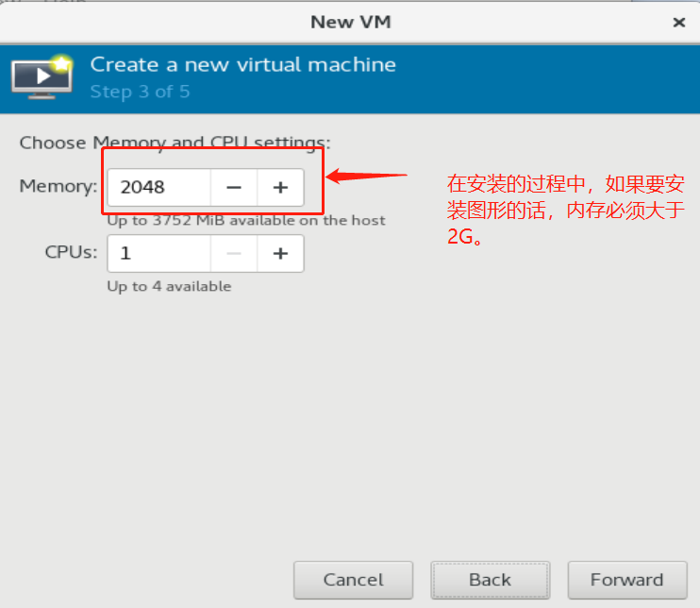The width and height of the screenshot is (700, 608).
Task: Focus the CPUs field showing 1
Action: [159, 254]
